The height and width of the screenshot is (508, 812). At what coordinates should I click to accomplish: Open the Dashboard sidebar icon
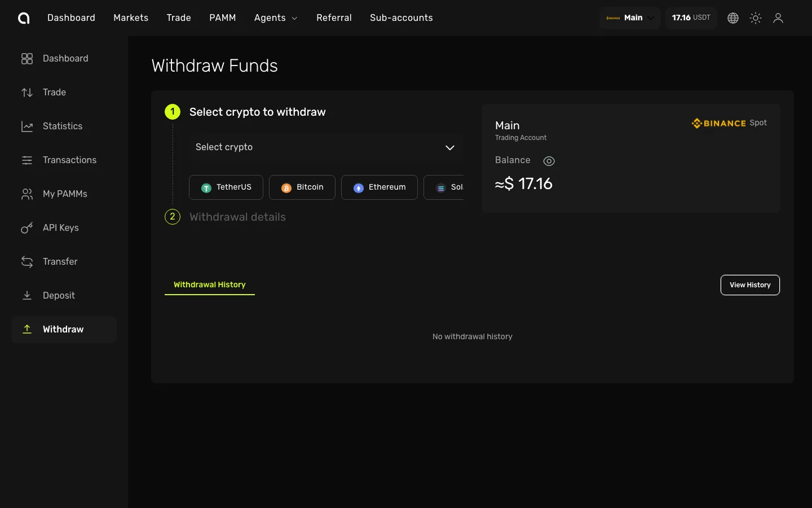(x=27, y=59)
